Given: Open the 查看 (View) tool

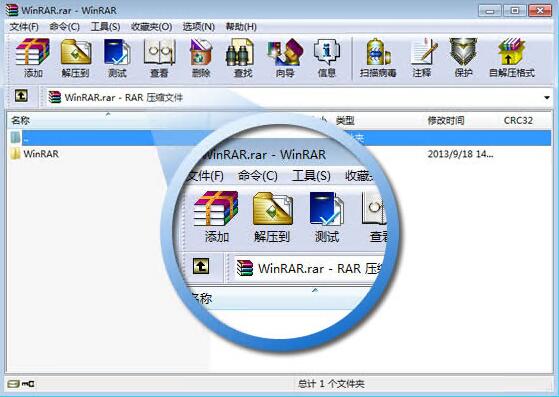Looking at the screenshot, I should (159, 58).
